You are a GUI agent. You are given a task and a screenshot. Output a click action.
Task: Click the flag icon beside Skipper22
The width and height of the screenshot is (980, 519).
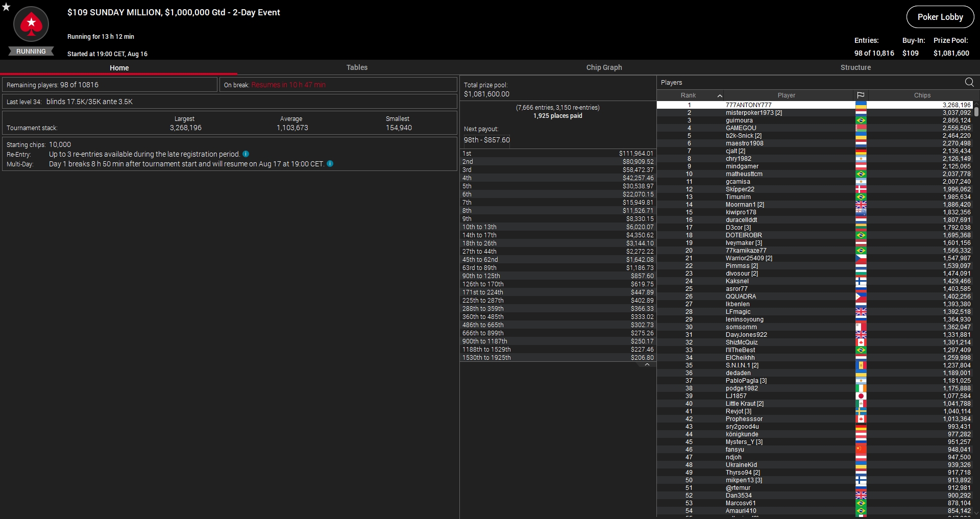coord(861,189)
